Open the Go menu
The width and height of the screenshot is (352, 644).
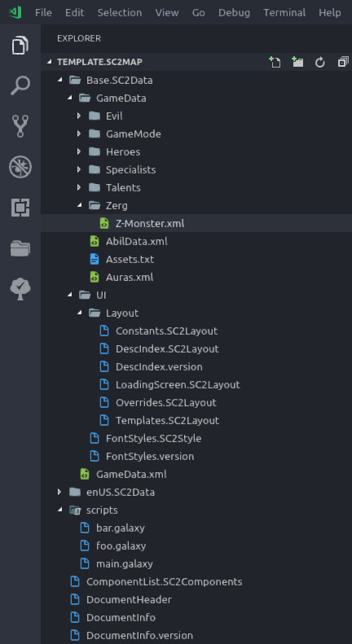tap(199, 13)
